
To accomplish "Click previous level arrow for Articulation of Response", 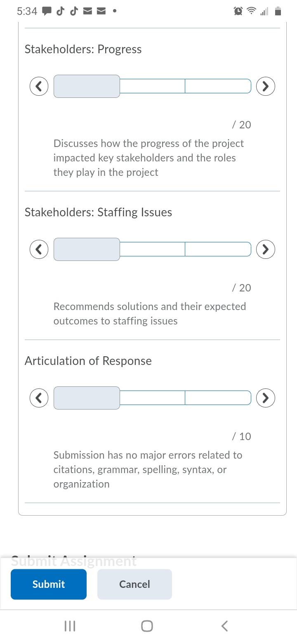I will tap(39, 398).
